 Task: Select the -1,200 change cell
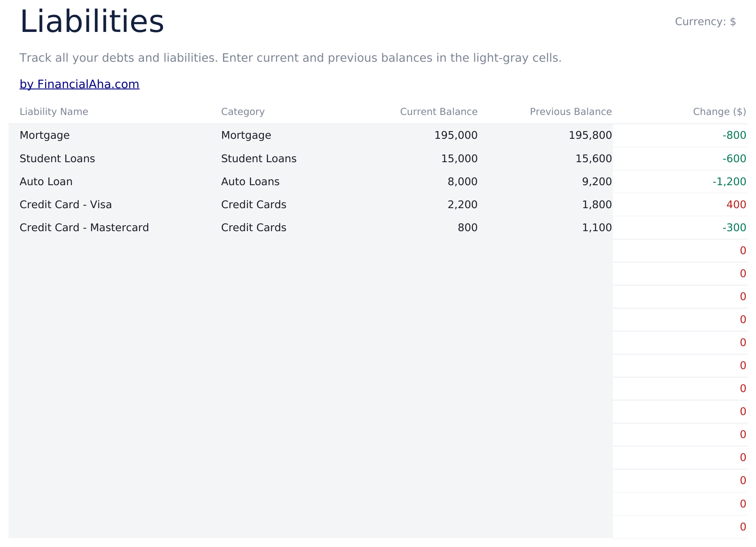(x=680, y=182)
